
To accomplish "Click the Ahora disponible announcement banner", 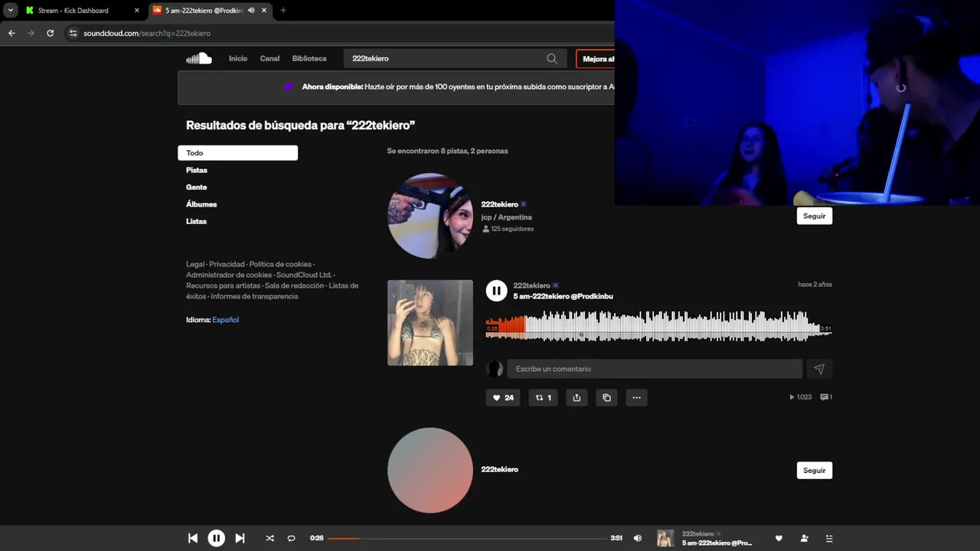I will [396, 87].
